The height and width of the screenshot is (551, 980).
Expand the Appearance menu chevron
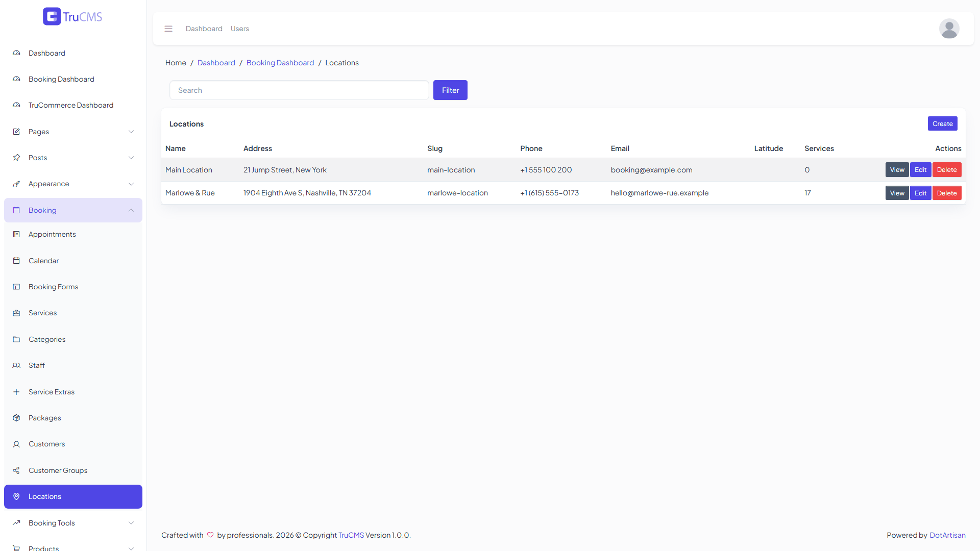pos(131,184)
